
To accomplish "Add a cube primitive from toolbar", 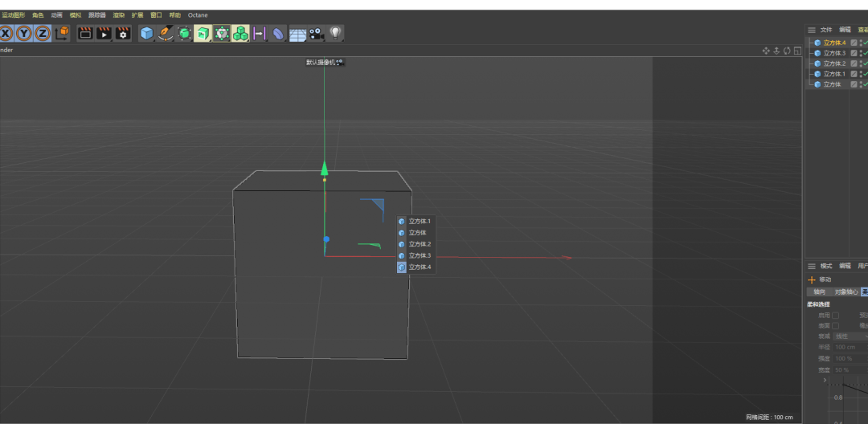I will (x=147, y=34).
